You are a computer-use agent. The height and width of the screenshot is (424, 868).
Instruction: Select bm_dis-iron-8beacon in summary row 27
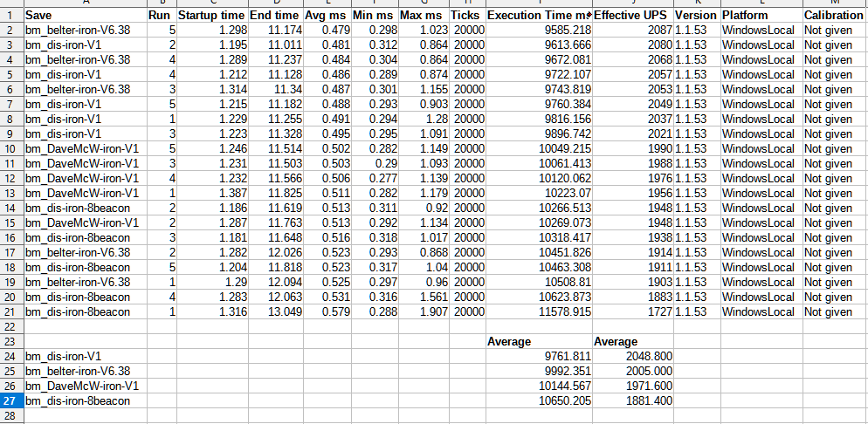pyautogui.click(x=86, y=400)
